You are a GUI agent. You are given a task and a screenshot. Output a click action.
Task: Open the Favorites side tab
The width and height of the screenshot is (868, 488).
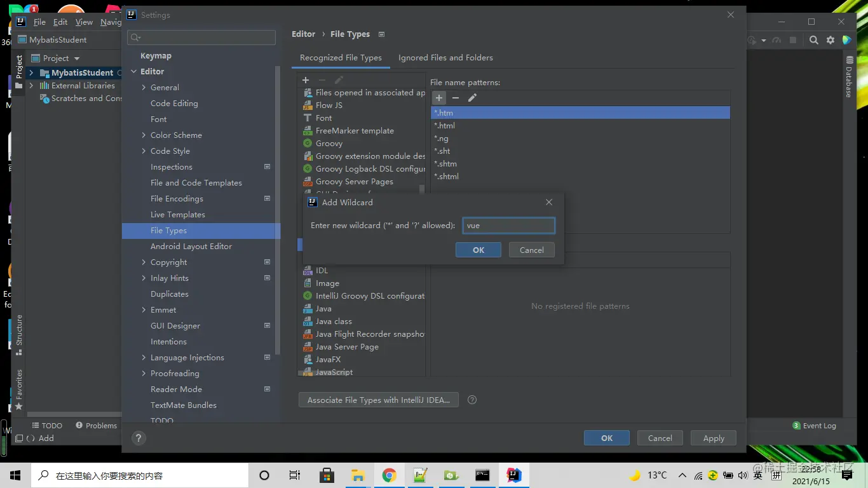pos(19,389)
